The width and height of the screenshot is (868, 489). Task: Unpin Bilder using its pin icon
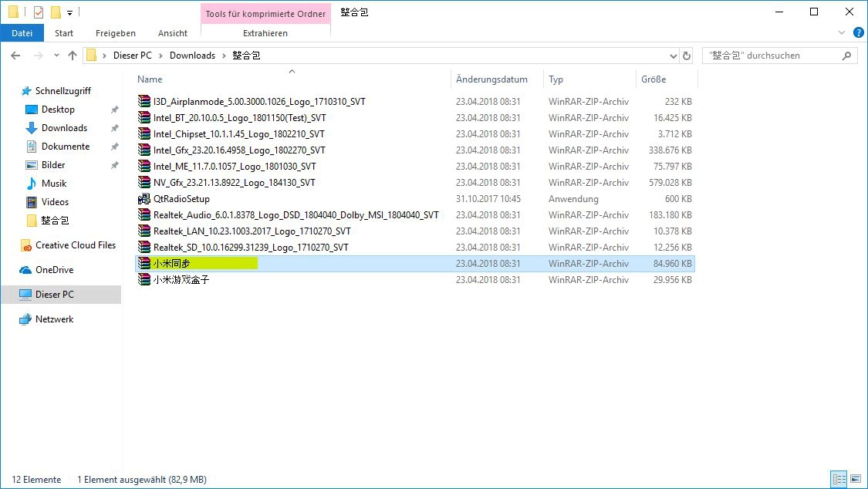(115, 165)
